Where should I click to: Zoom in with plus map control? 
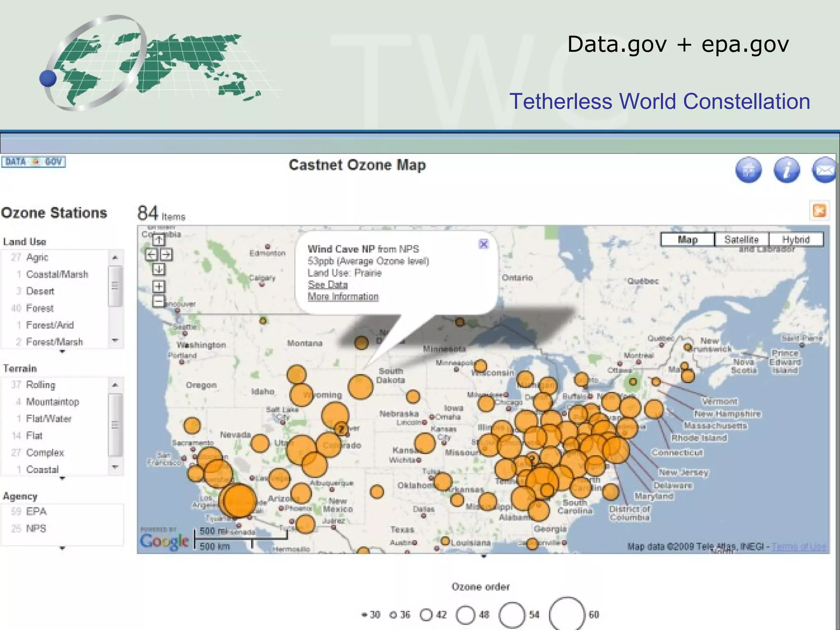pos(159,286)
